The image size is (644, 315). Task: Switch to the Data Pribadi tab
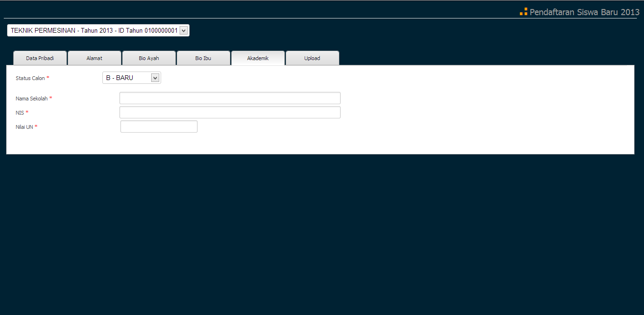[x=40, y=58]
